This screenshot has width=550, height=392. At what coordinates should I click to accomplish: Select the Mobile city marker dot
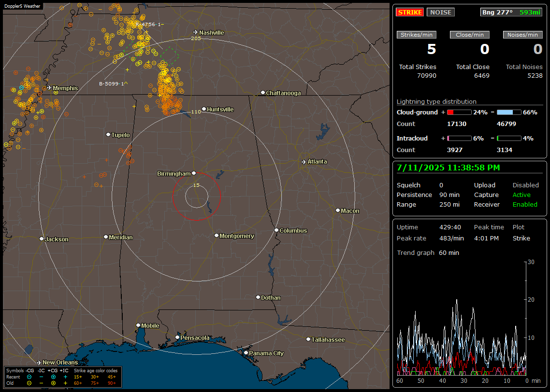[138, 325]
